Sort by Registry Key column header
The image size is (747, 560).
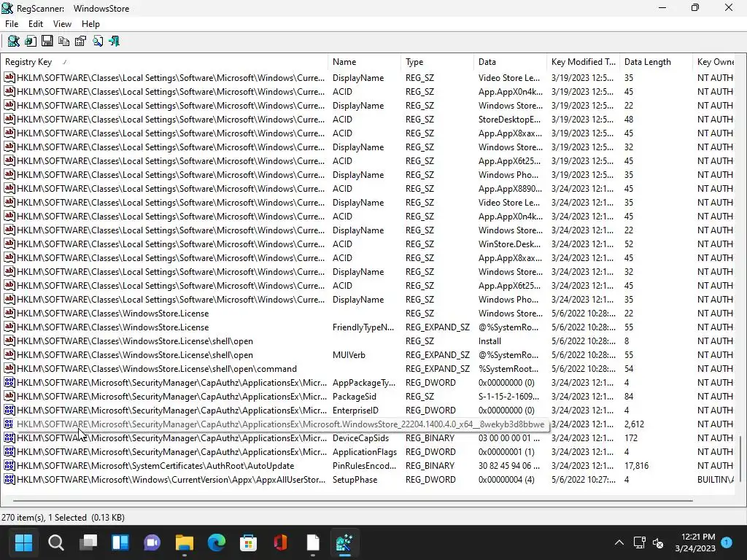(164, 62)
